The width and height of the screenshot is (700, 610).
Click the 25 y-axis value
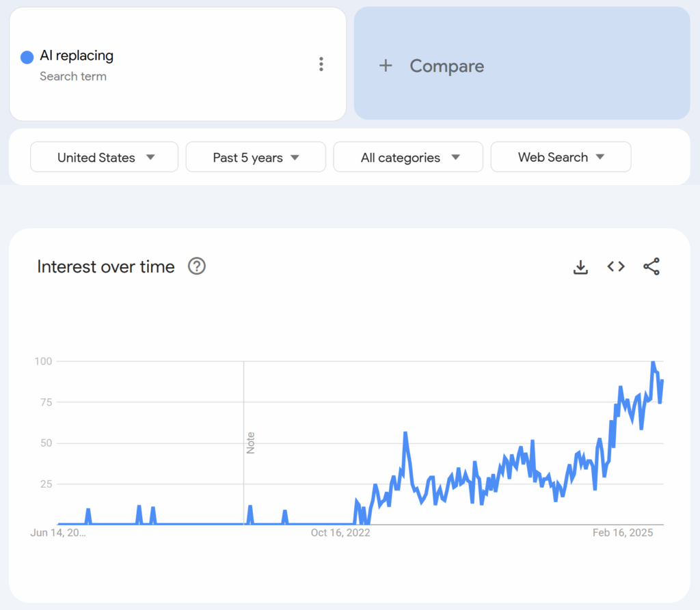(x=46, y=484)
